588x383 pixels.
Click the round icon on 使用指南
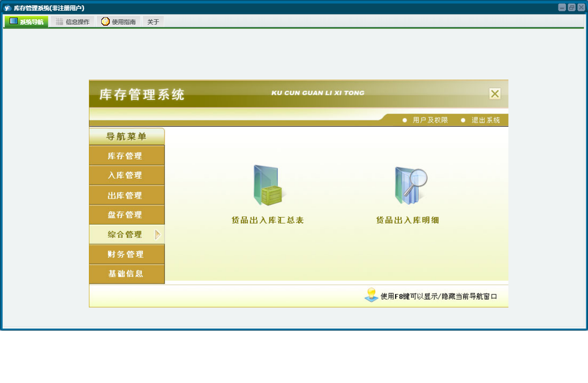[x=105, y=21]
